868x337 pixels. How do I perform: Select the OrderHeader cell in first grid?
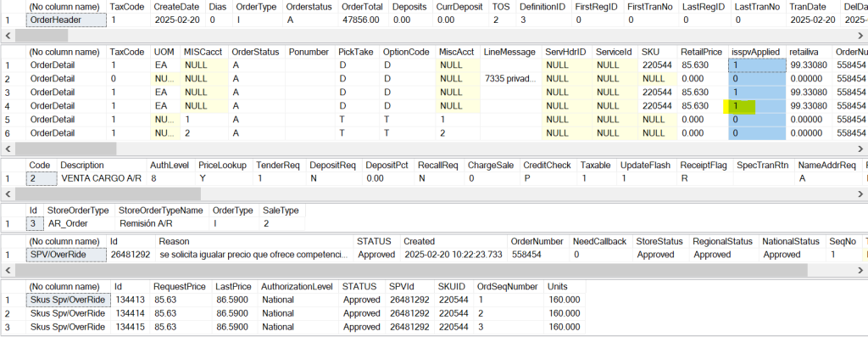pyautogui.click(x=66, y=20)
